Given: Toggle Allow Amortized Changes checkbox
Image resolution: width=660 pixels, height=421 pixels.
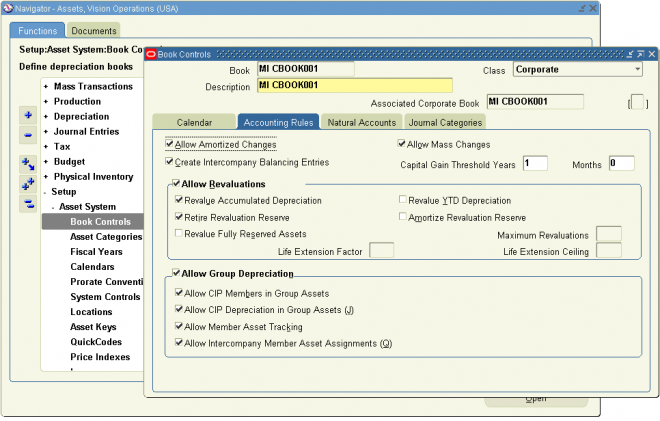Looking at the screenshot, I should [x=169, y=144].
